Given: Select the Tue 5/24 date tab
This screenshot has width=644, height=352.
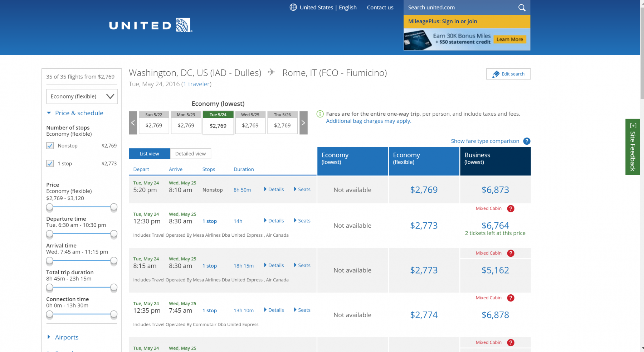Looking at the screenshot, I should [218, 123].
